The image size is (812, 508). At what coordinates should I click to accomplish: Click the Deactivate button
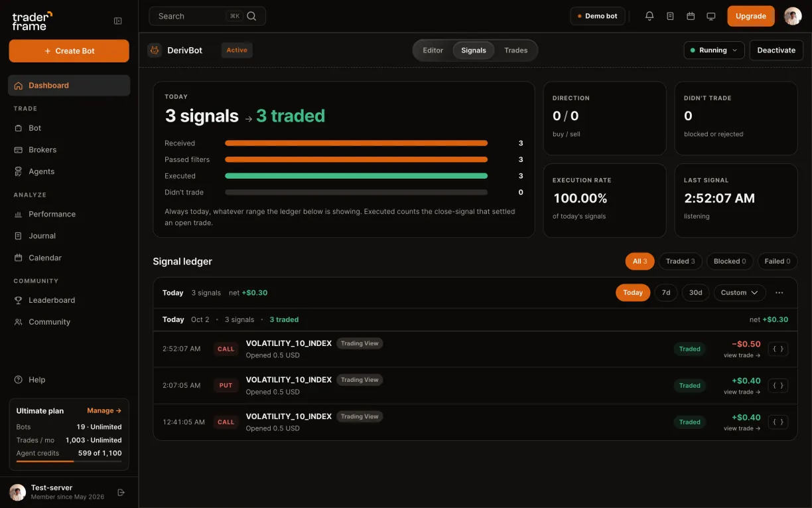pos(776,50)
